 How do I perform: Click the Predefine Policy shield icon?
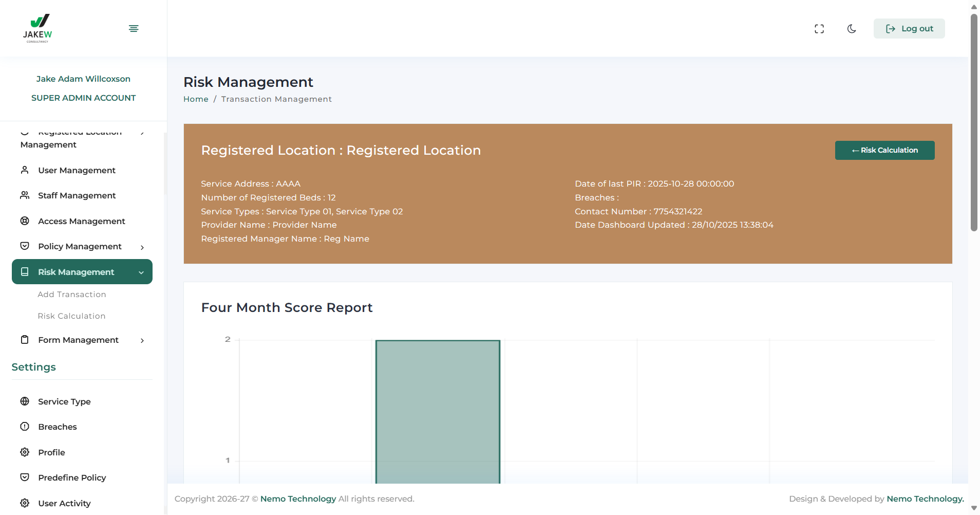point(25,477)
